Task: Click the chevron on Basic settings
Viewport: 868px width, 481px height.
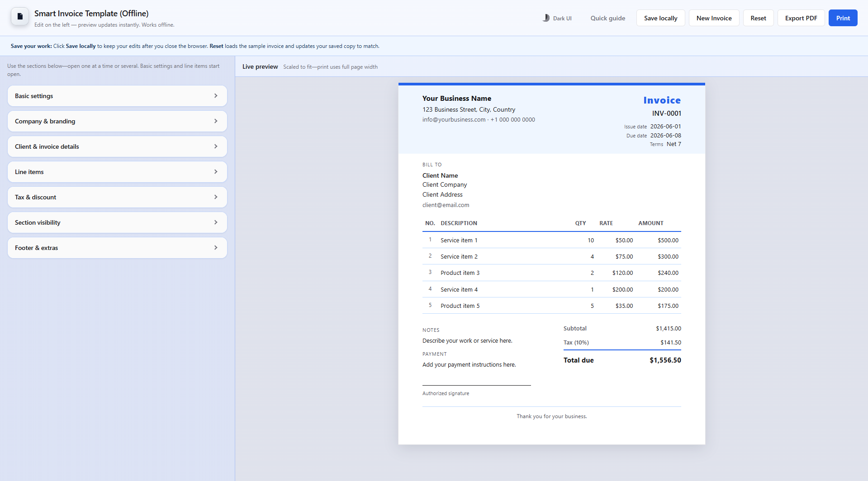Action: click(x=215, y=95)
